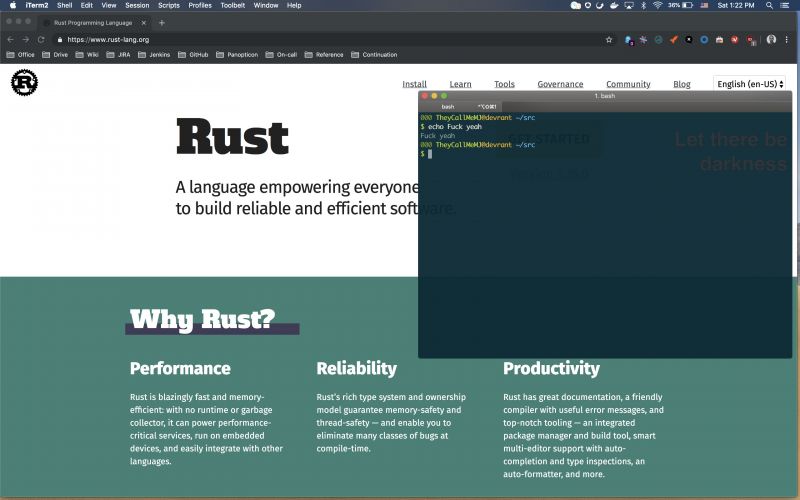Image resolution: width=800 pixels, height=500 pixels.
Task: Click the pink asterisk extension icon
Action: point(643,39)
